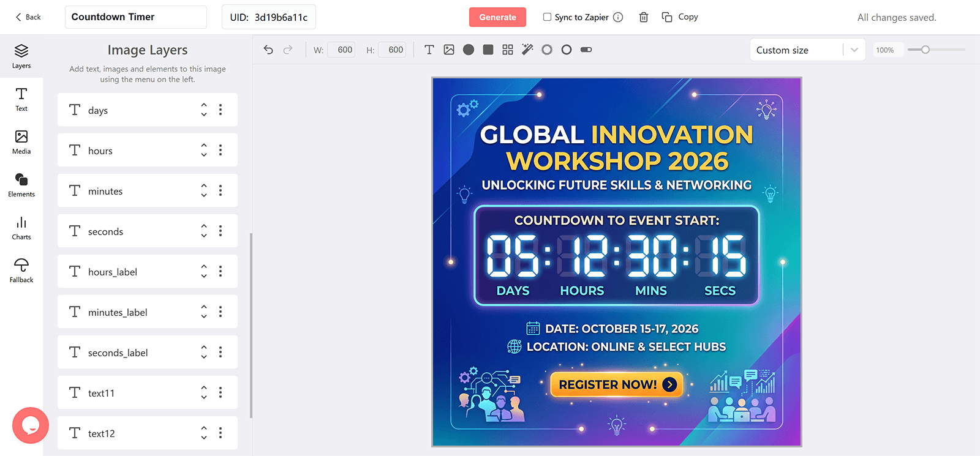
Task: Select the seconds text layer
Action: coord(148,231)
